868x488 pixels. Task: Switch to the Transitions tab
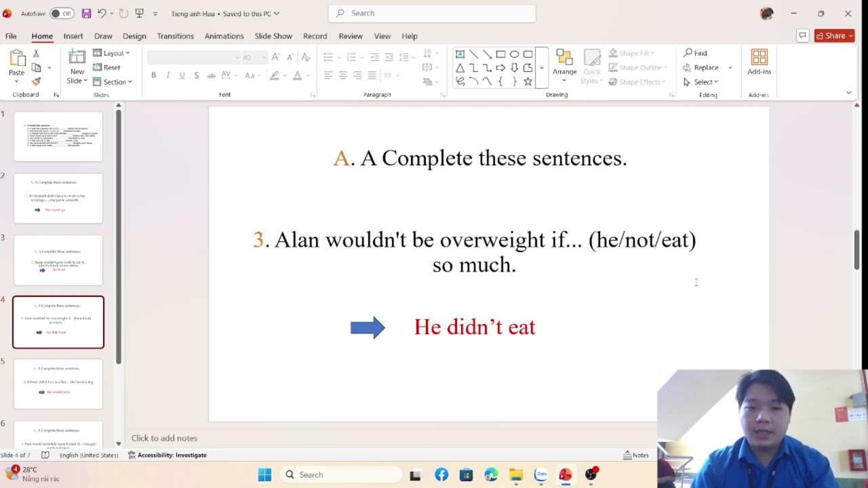tap(176, 36)
